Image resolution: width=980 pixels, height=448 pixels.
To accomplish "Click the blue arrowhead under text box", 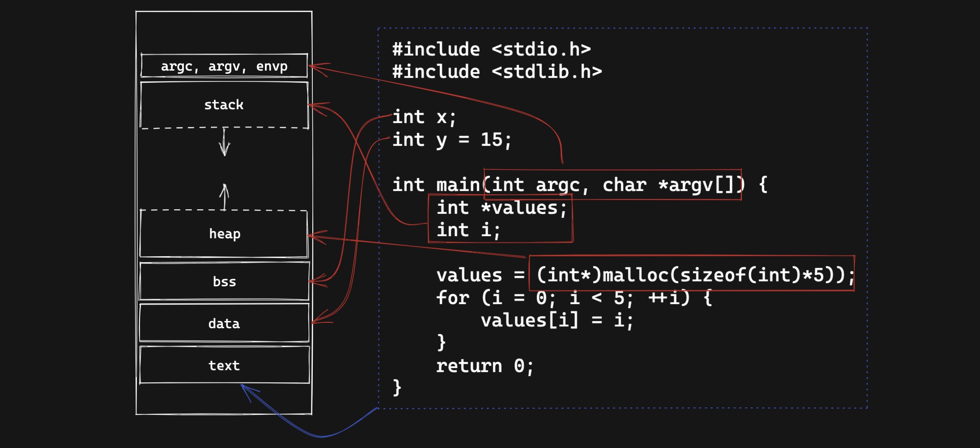I will pos(245,389).
